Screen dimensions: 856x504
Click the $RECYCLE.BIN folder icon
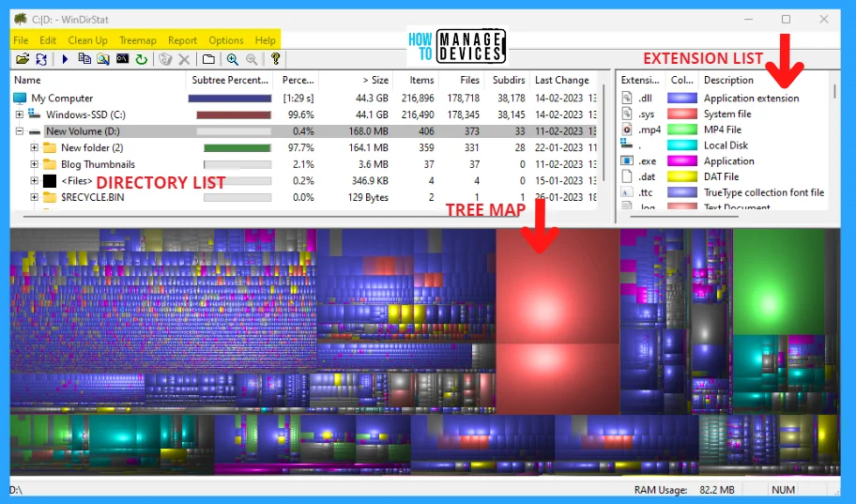click(x=50, y=197)
